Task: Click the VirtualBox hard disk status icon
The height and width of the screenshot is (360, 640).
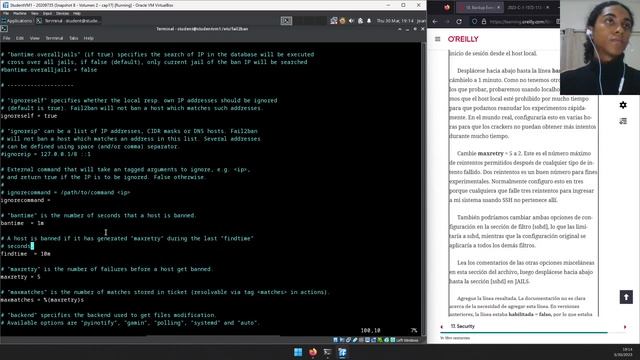Action: (x=336, y=340)
